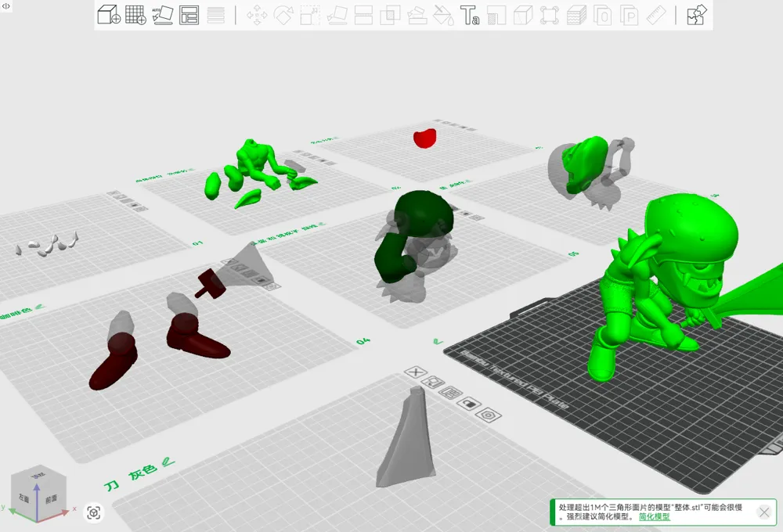Screen dimensions: 783x532
Task: Arrange objects on the knife plate
Action: 450,394
